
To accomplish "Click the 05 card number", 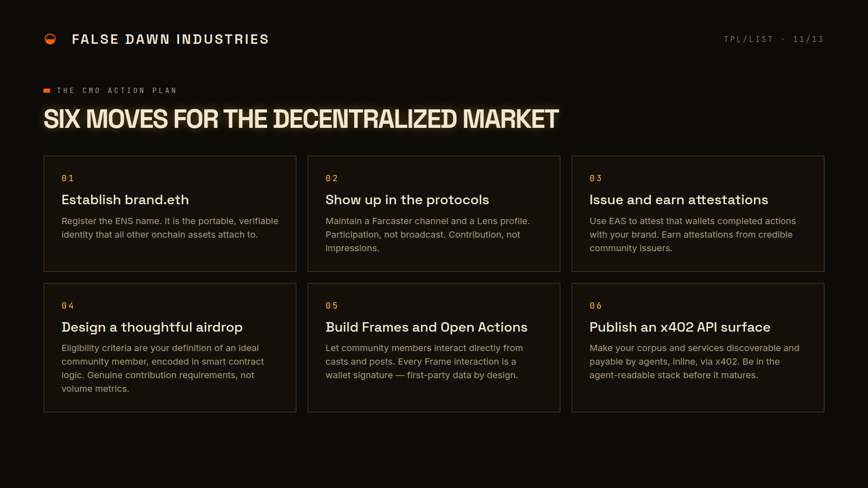I will [x=332, y=306].
